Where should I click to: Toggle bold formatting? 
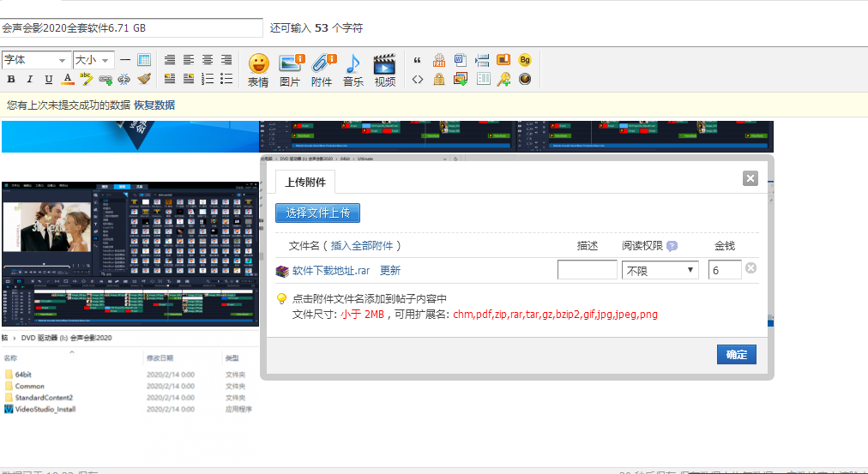pyautogui.click(x=11, y=79)
